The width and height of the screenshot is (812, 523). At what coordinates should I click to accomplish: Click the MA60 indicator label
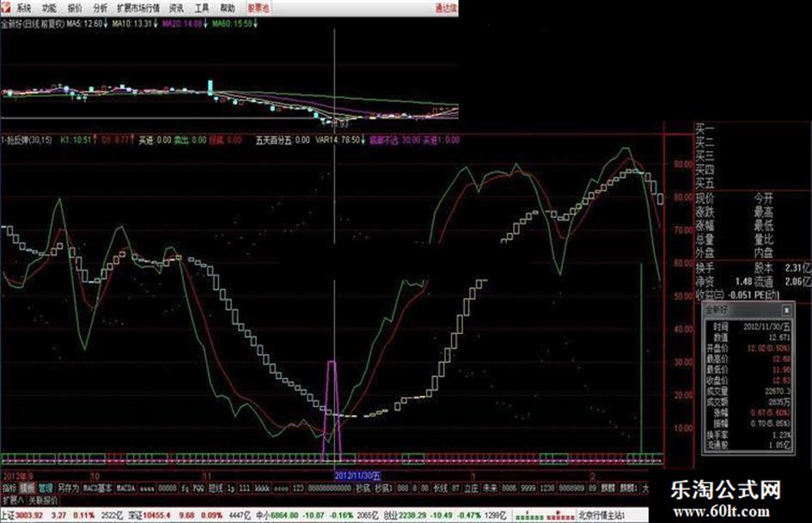235,23
